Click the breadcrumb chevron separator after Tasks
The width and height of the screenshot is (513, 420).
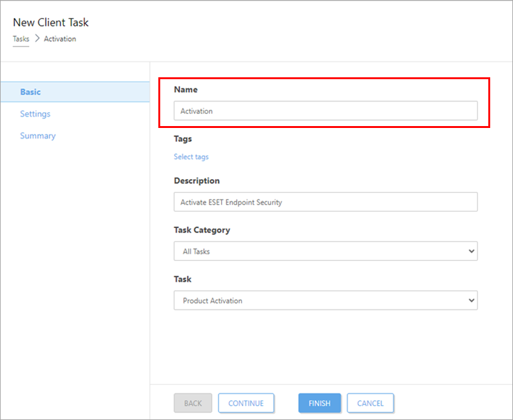(x=36, y=39)
